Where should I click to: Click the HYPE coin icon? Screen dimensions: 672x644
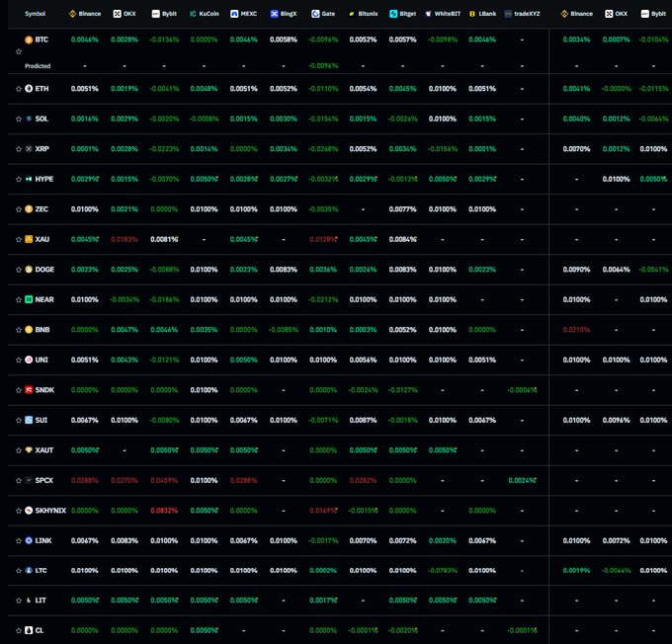(x=29, y=179)
